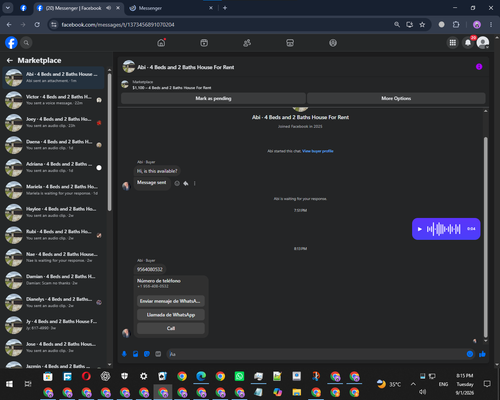Bookmark this page with star
The height and width of the screenshot is (400, 500).
point(422,25)
